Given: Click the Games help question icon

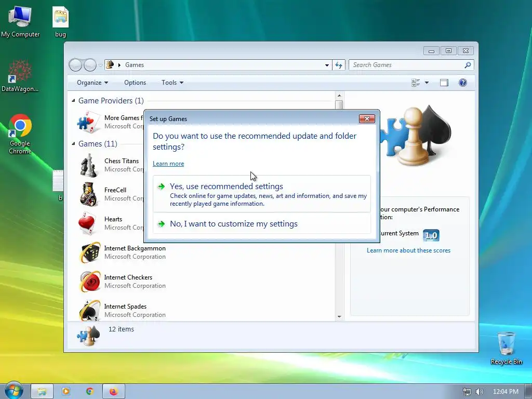Looking at the screenshot, I should 463,83.
